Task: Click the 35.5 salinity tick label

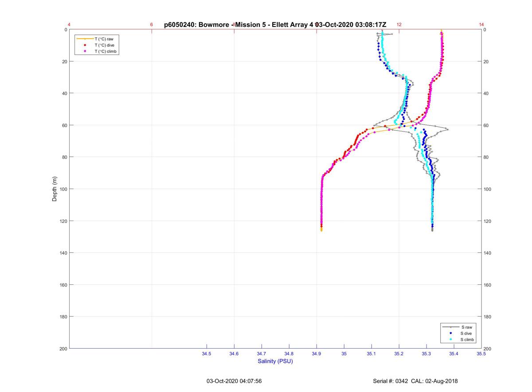Action: point(481,354)
